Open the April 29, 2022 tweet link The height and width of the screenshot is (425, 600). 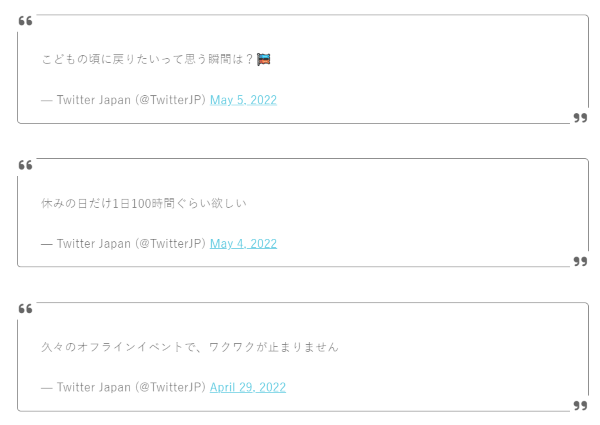point(248,388)
